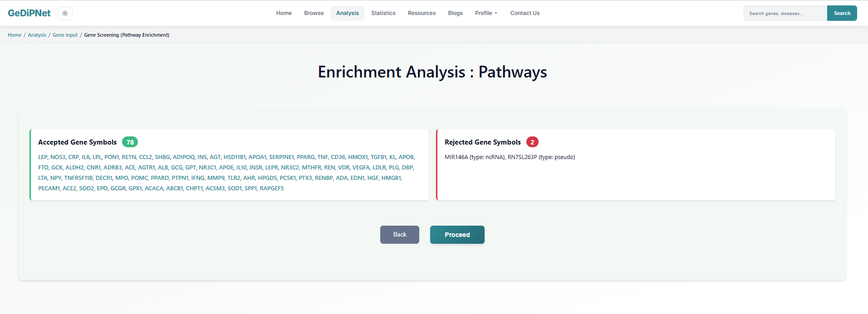Open the CRP gene link
868x314 pixels.
click(74, 157)
